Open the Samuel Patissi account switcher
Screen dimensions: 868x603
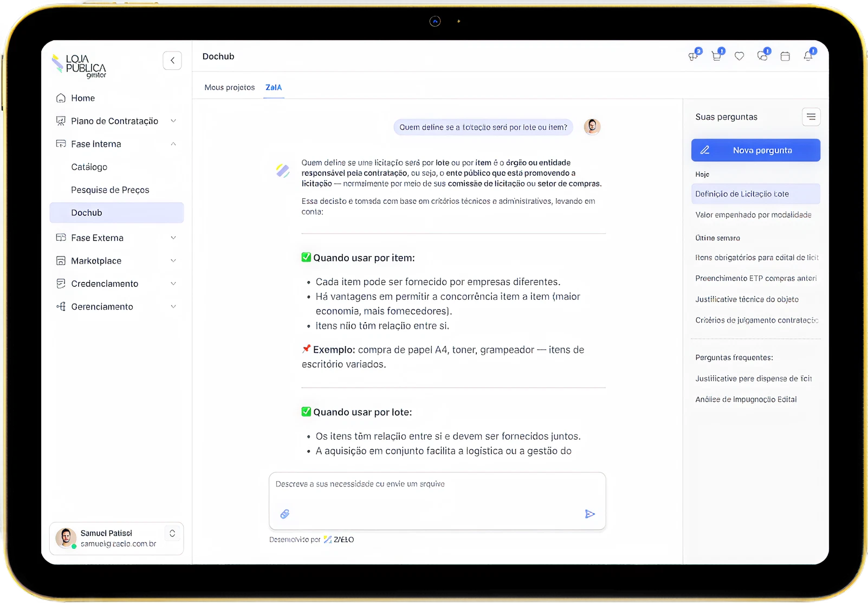[x=172, y=534]
